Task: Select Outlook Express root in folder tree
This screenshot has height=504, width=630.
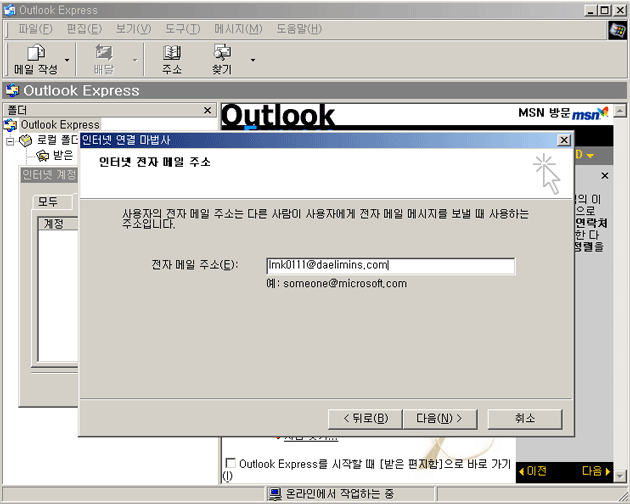Action: click(x=60, y=125)
